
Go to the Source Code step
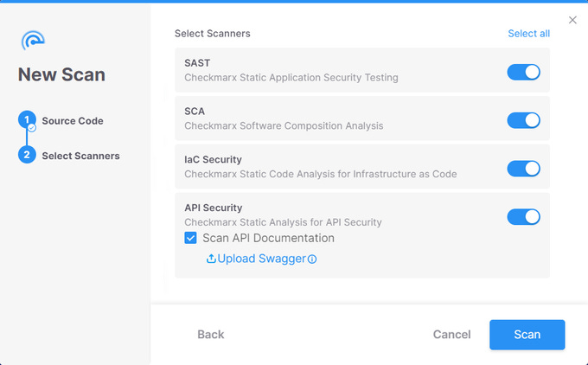pyautogui.click(x=73, y=121)
